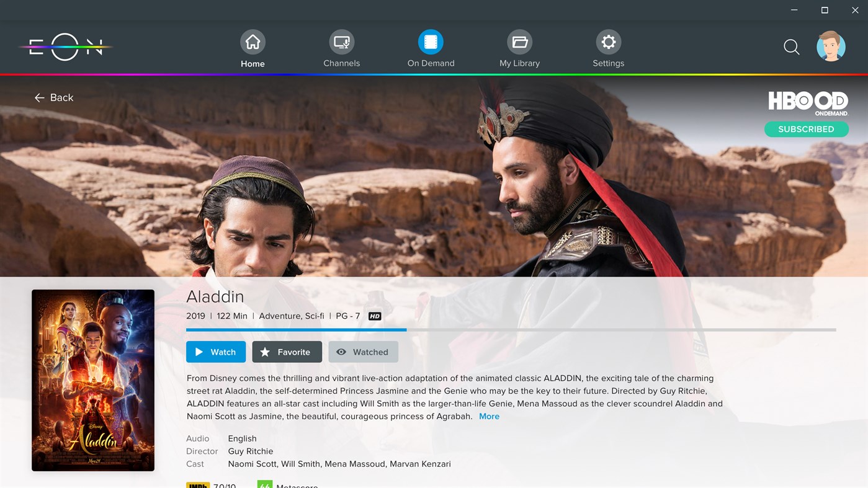Click the HBO On Demand logo
The width and height of the screenshot is (868, 488).
tap(808, 103)
